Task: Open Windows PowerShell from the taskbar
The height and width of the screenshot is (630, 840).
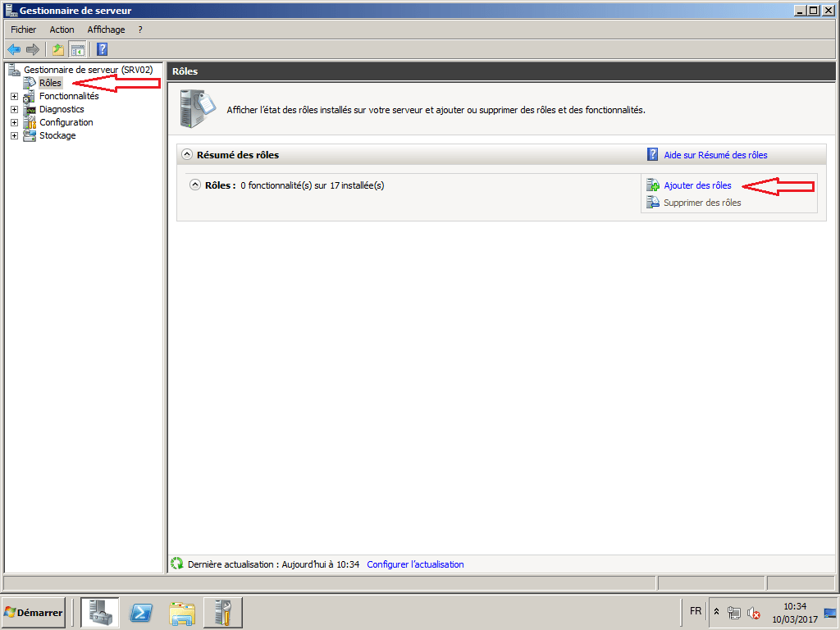Action: (140, 612)
